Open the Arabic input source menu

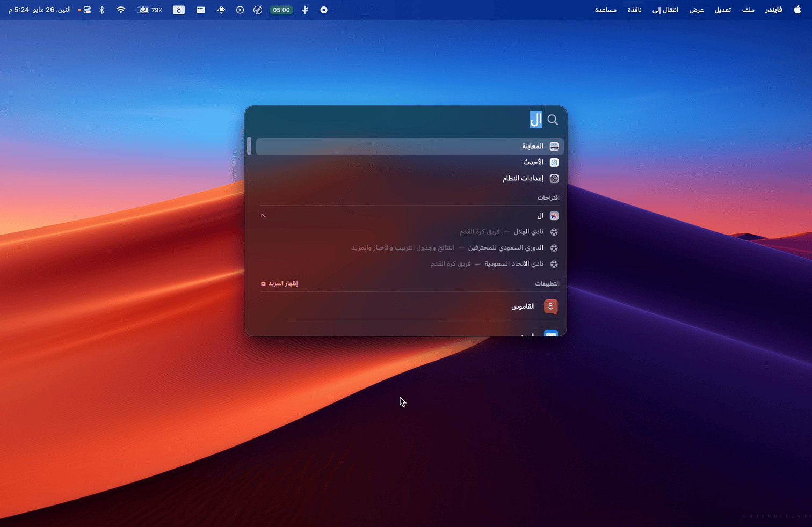pos(179,10)
